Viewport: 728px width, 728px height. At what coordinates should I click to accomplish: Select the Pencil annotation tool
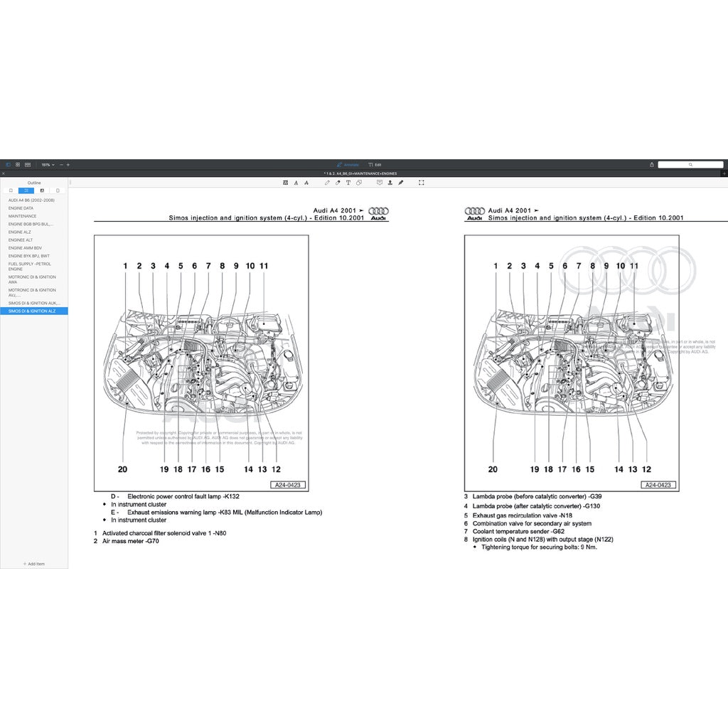coord(328,183)
